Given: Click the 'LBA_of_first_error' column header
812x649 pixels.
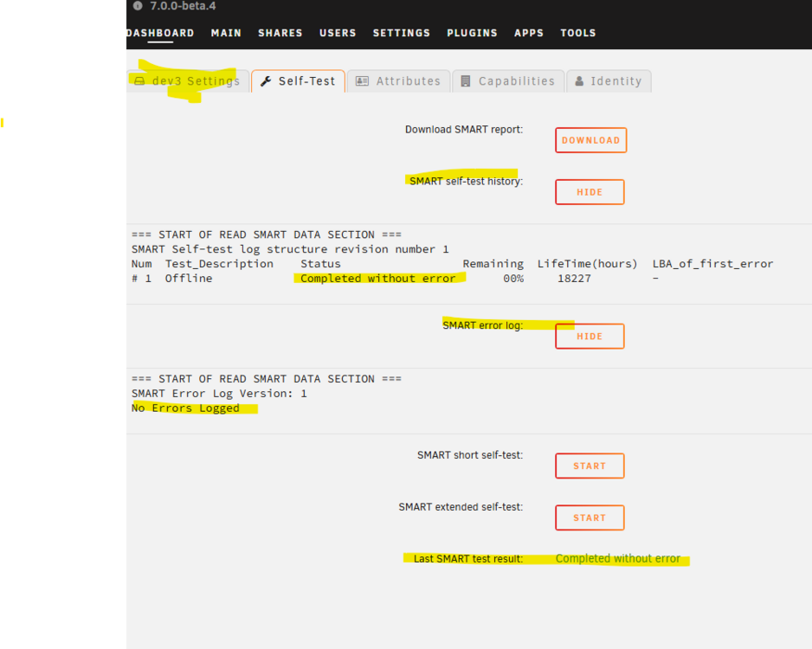Looking at the screenshot, I should [x=712, y=264].
